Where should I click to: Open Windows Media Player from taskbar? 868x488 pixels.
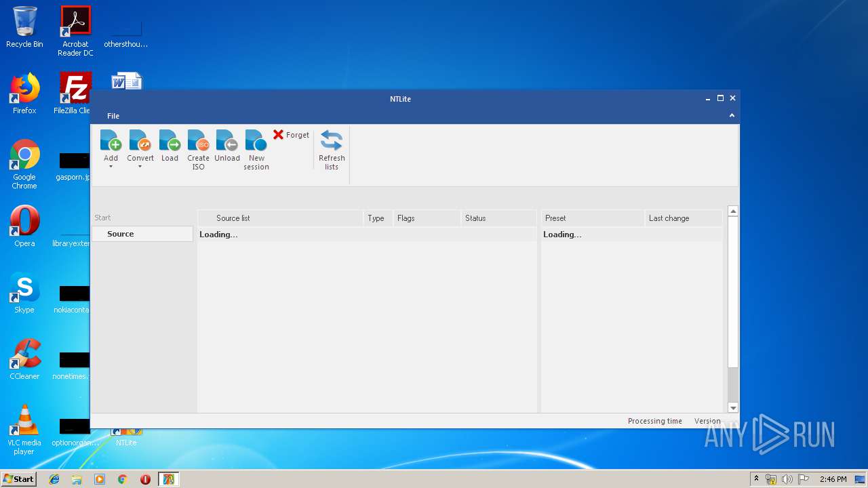click(x=100, y=479)
